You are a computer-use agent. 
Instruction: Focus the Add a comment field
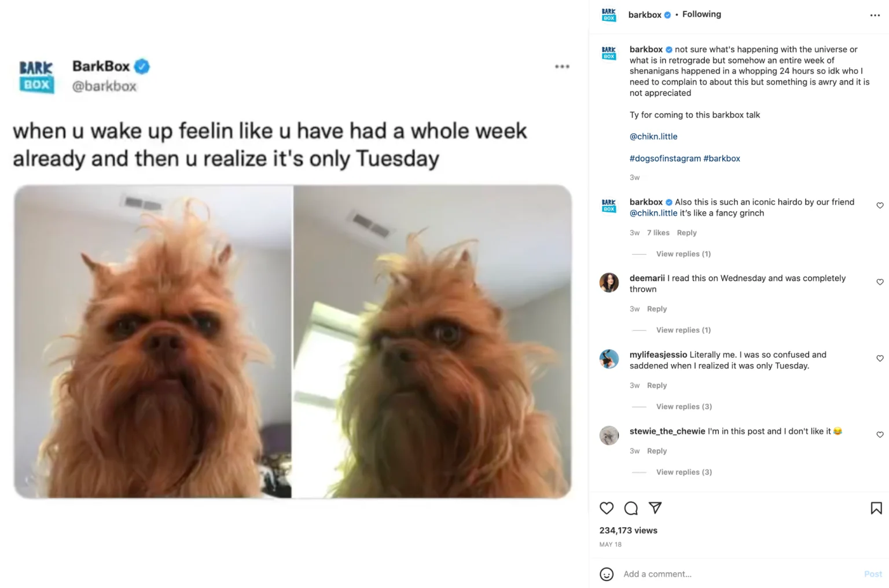click(x=741, y=574)
